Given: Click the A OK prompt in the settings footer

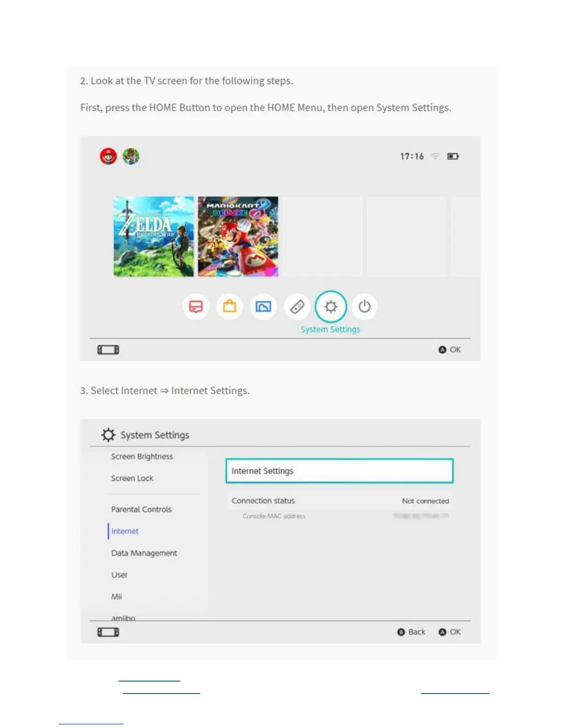Looking at the screenshot, I should click(x=450, y=632).
